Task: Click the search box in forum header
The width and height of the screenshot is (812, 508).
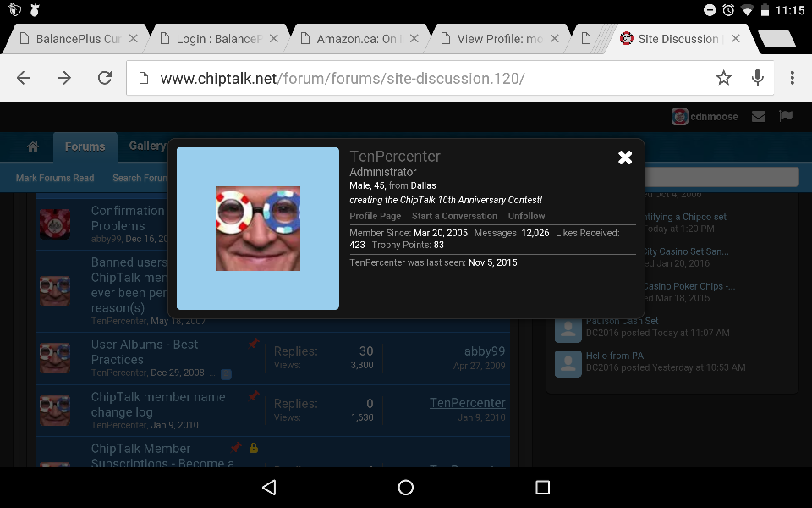Action: (x=721, y=177)
